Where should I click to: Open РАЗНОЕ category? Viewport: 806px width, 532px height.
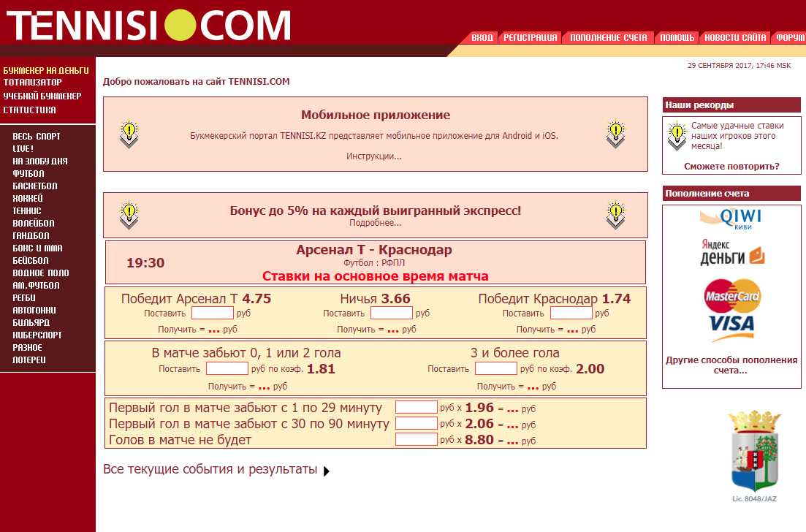(27, 347)
